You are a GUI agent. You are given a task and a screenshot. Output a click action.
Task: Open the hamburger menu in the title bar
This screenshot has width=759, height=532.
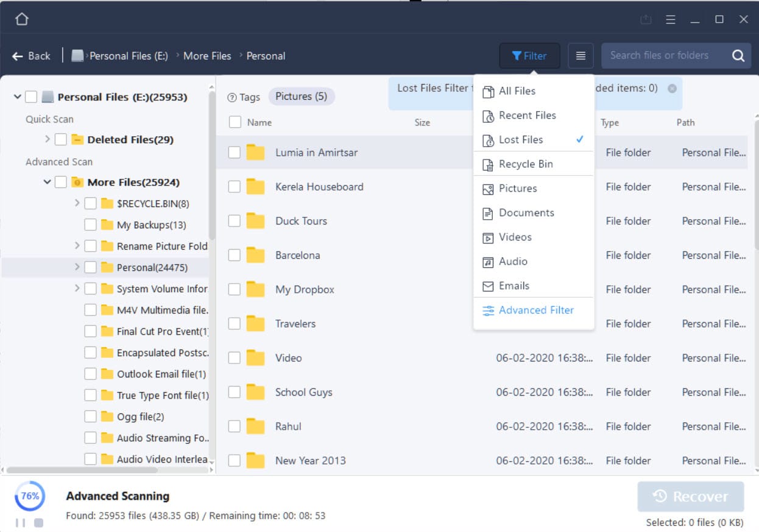click(x=671, y=19)
